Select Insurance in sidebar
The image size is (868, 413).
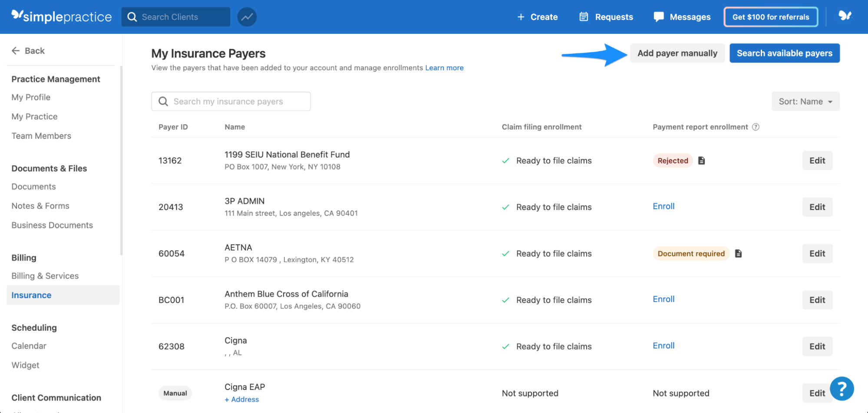[63, 295]
